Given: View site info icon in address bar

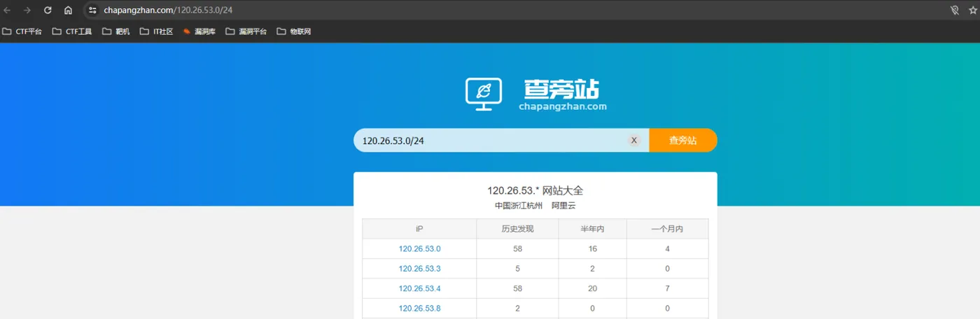Looking at the screenshot, I should coord(92,10).
